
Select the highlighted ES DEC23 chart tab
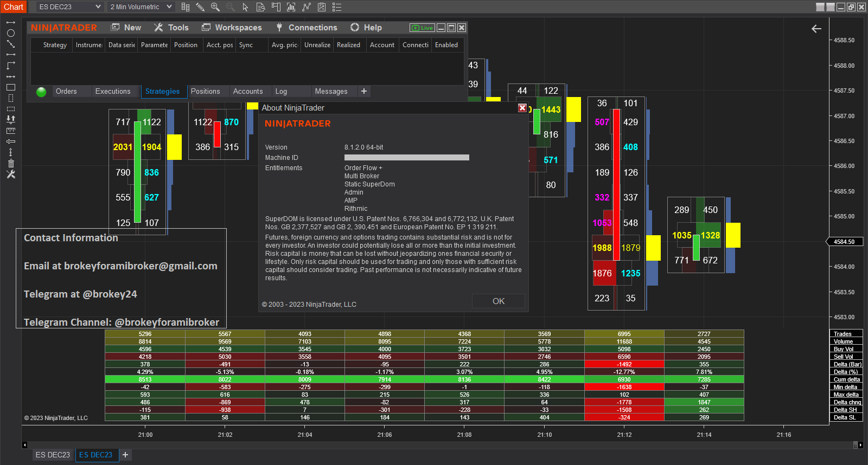pos(96,455)
